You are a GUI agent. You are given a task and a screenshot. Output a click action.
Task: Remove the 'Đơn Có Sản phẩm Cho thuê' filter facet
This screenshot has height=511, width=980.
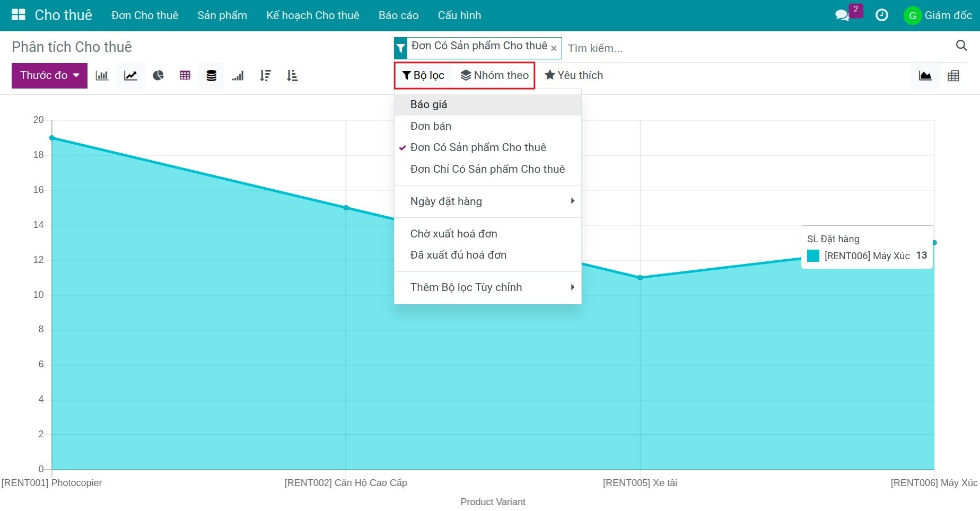pyautogui.click(x=554, y=48)
